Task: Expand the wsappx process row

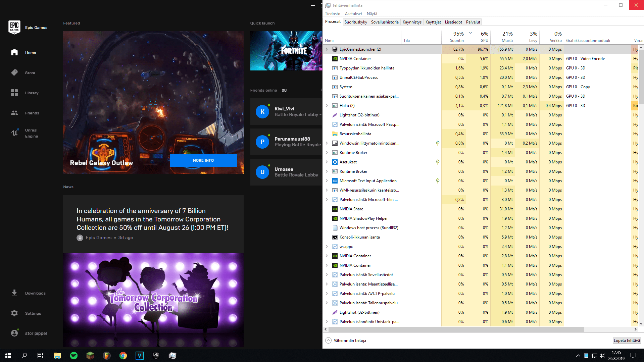Action: [327, 246]
